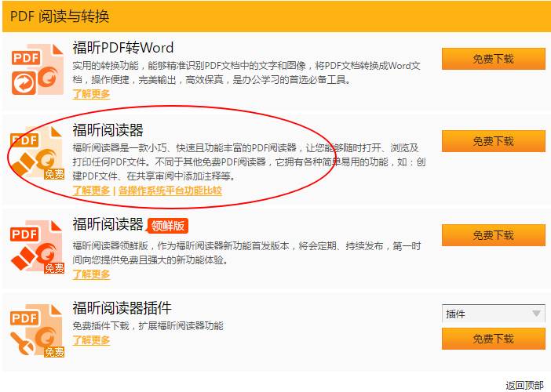This screenshot has width=551, height=392.
Task: Click the PDF 阅读与转换 header
Action: pyautogui.click(x=60, y=16)
